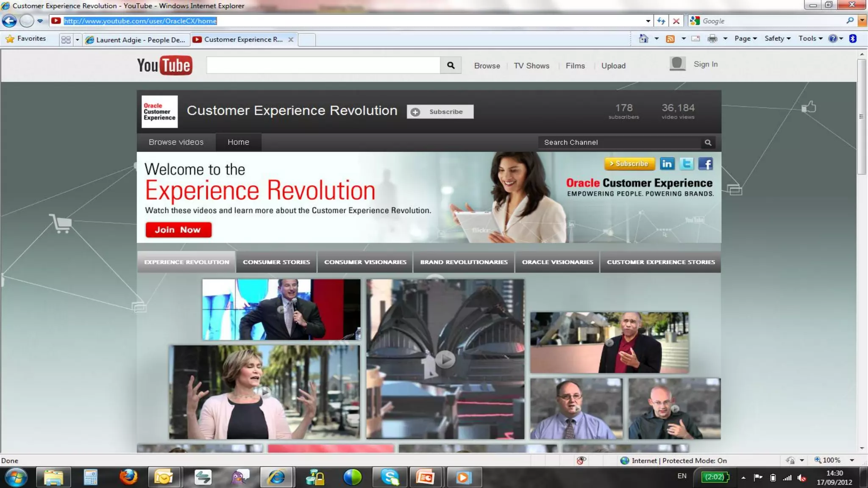Play the video of man wearing tie and glasses

576,409
